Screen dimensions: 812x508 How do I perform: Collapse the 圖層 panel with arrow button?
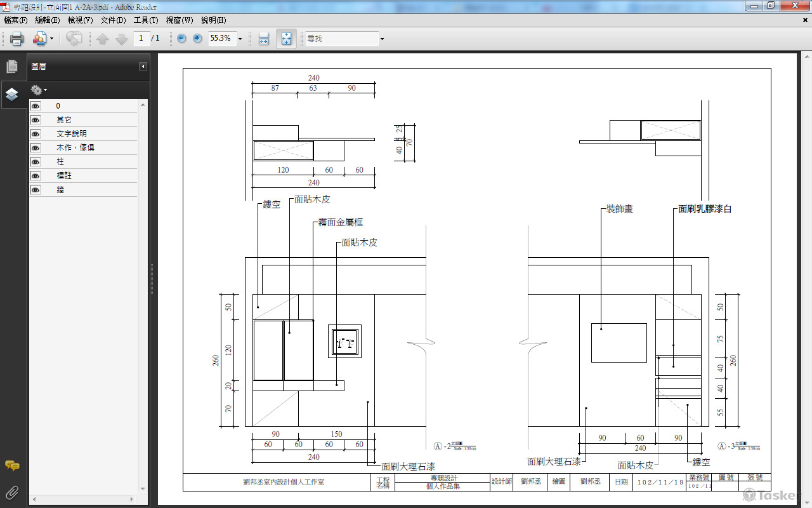tap(143, 67)
